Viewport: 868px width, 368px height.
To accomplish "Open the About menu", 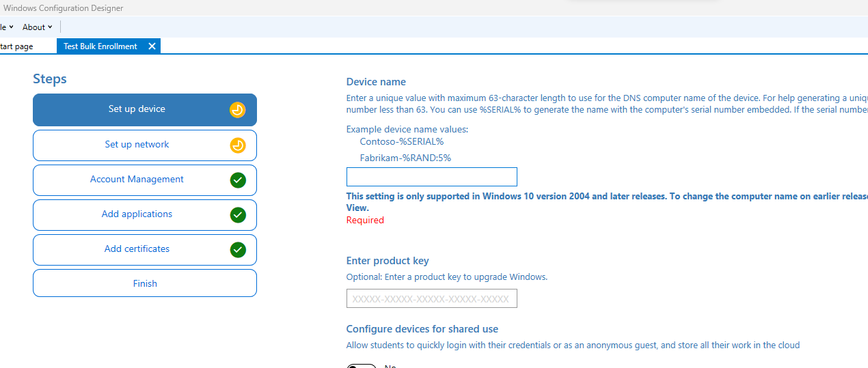I will pyautogui.click(x=38, y=27).
